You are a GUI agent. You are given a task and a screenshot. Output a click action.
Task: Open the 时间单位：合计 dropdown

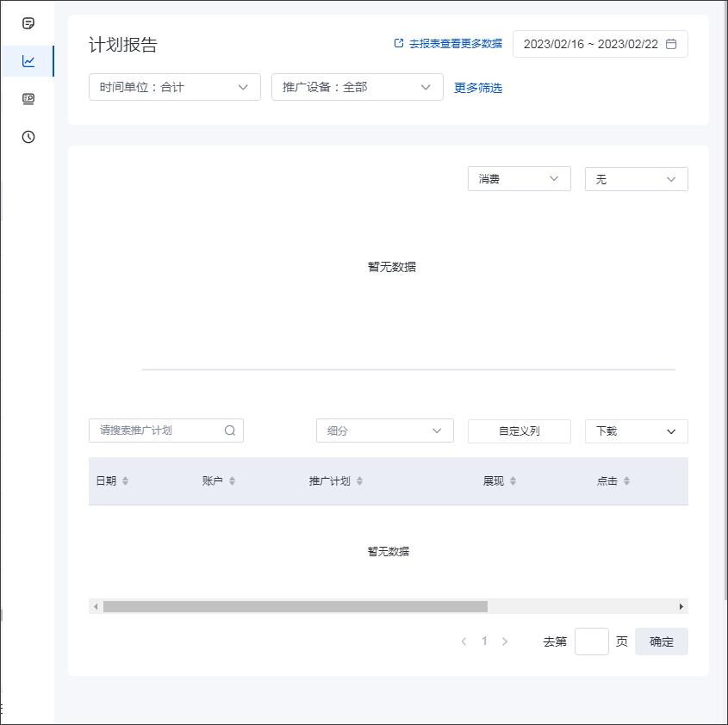click(174, 87)
